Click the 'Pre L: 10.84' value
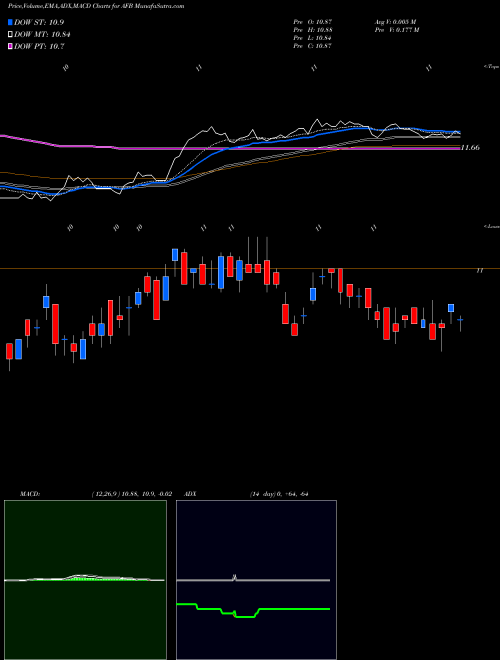Screen dimensions: 500x660 click(x=313, y=38)
